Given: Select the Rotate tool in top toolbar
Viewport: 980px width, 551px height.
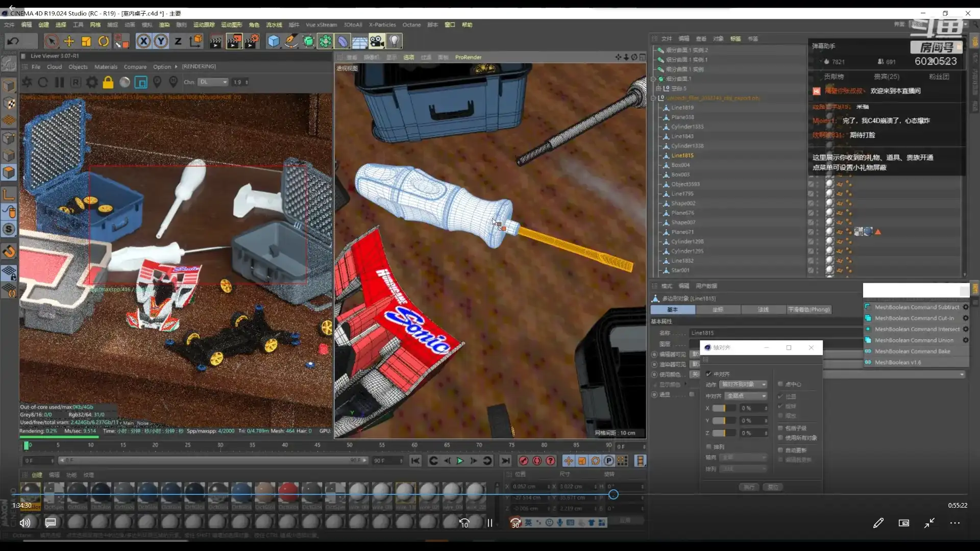Looking at the screenshot, I should (x=104, y=41).
